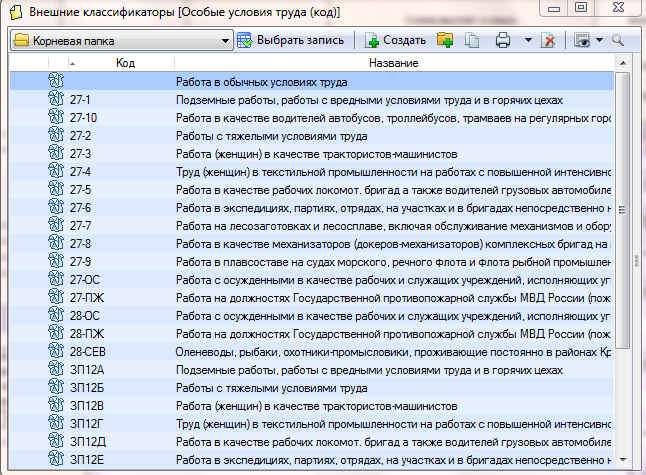Minimize the 'Внешние классификаторы' window
Screen dimensions: 646x475
pos(554,7)
